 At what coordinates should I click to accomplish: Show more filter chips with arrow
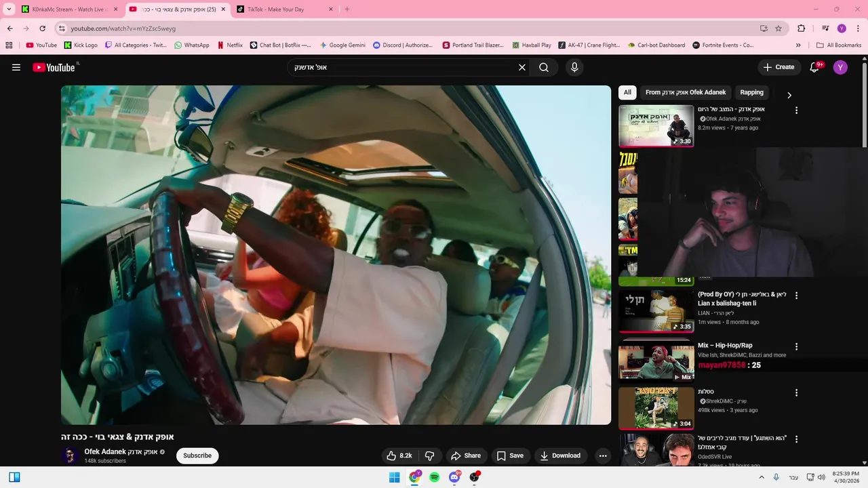[x=789, y=95]
